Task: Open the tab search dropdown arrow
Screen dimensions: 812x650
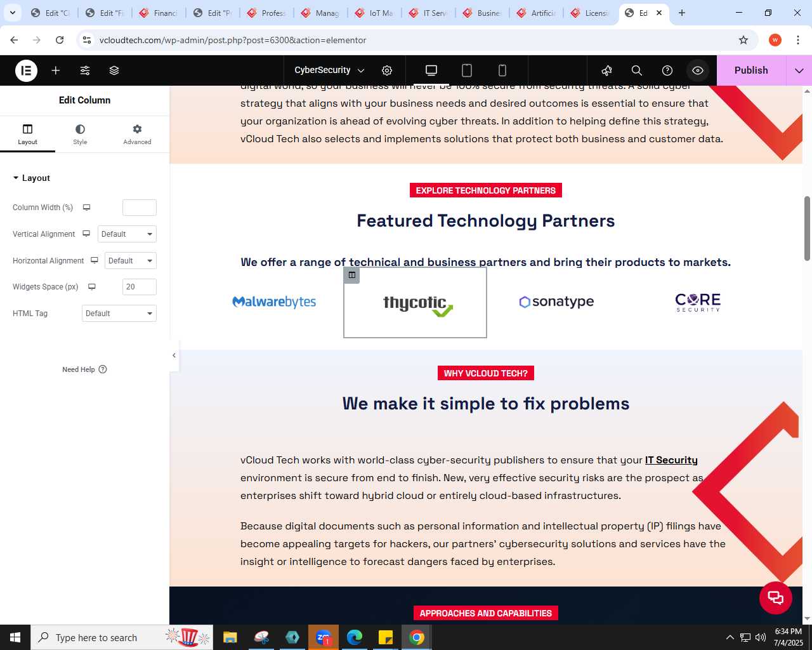Action: (x=13, y=13)
